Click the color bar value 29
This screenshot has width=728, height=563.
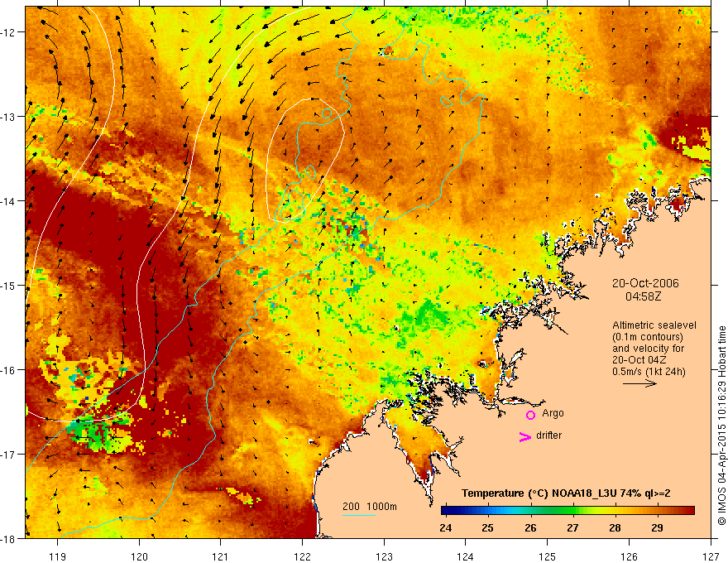pyautogui.click(x=657, y=527)
